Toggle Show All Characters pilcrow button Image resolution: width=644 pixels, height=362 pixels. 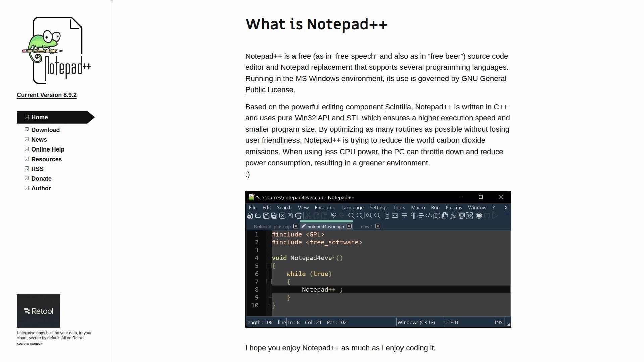413,216
